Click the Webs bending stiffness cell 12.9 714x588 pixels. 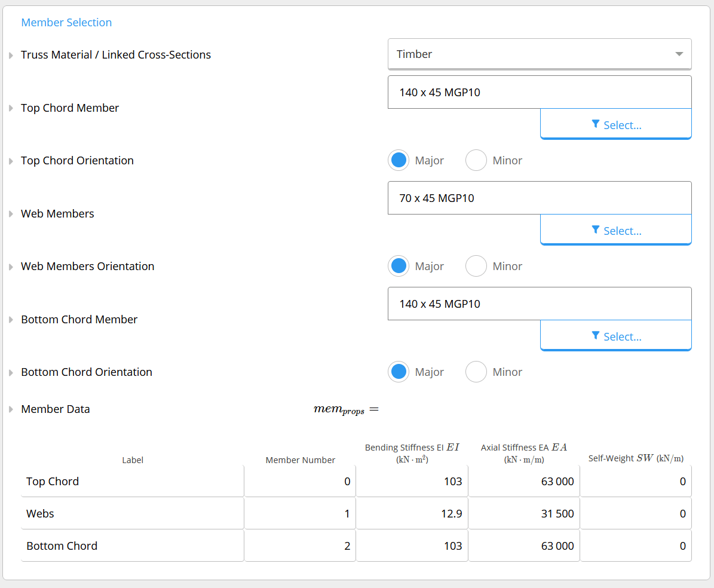click(412, 513)
